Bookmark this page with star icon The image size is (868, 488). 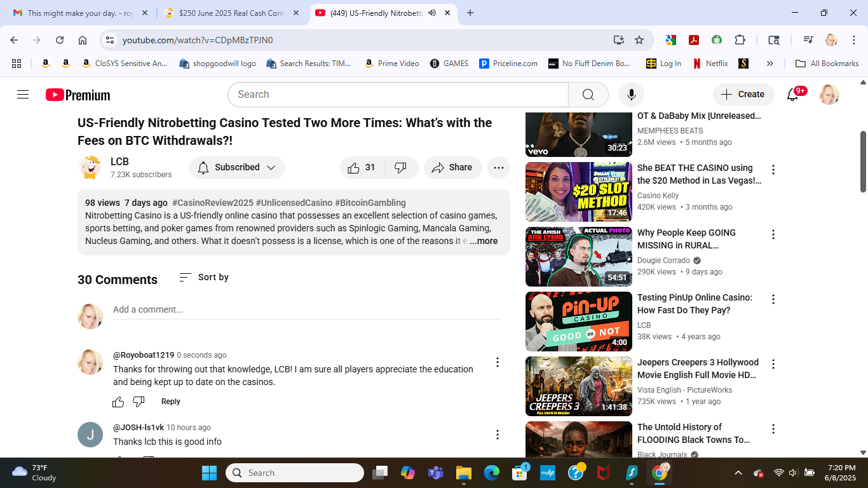[x=639, y=40]
